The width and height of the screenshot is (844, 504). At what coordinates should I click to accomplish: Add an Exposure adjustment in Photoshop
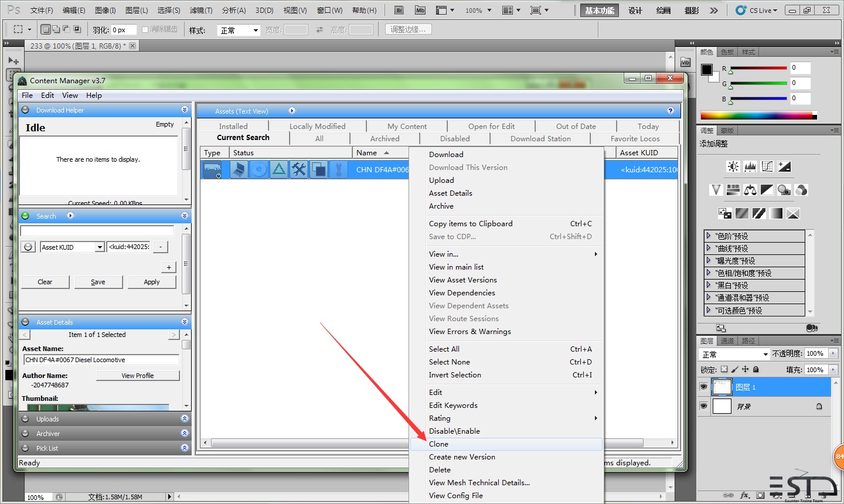[784, 167]
